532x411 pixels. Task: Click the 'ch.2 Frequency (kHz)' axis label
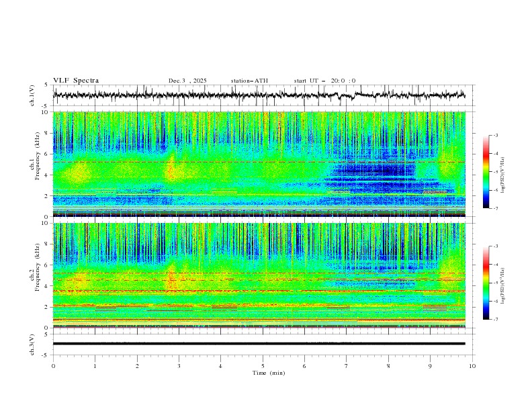pyautogui.click(x=35, y=267)
